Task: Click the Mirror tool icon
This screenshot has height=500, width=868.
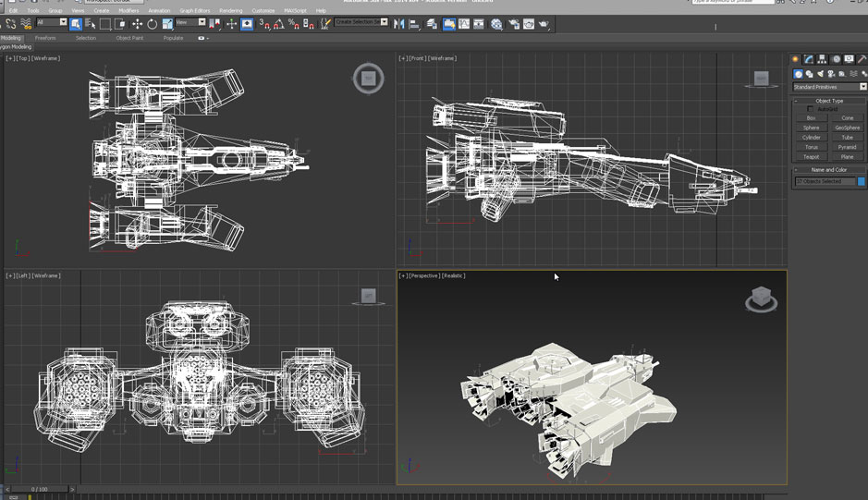Action: tap(398, 24)
